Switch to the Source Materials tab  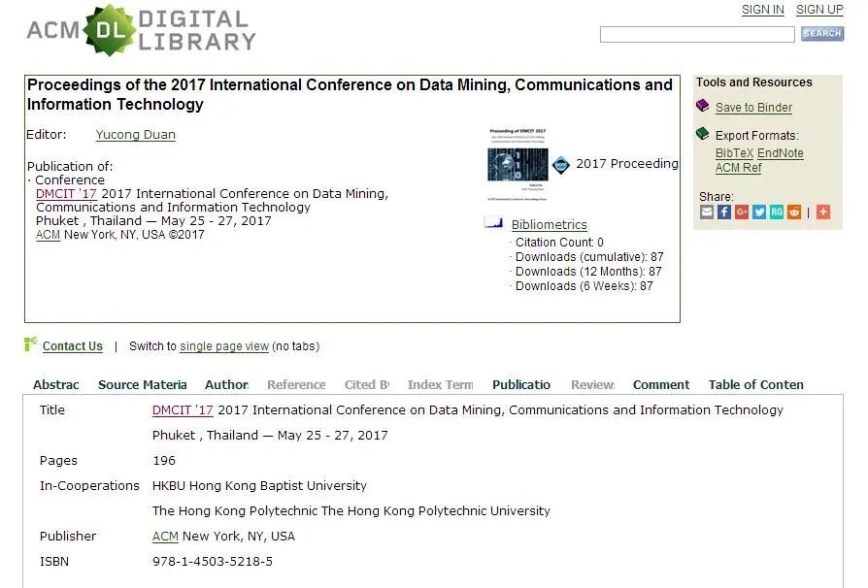pos(143,384)
